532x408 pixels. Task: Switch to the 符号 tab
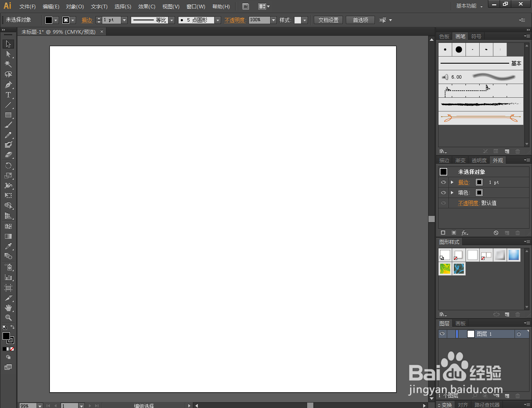476,37
